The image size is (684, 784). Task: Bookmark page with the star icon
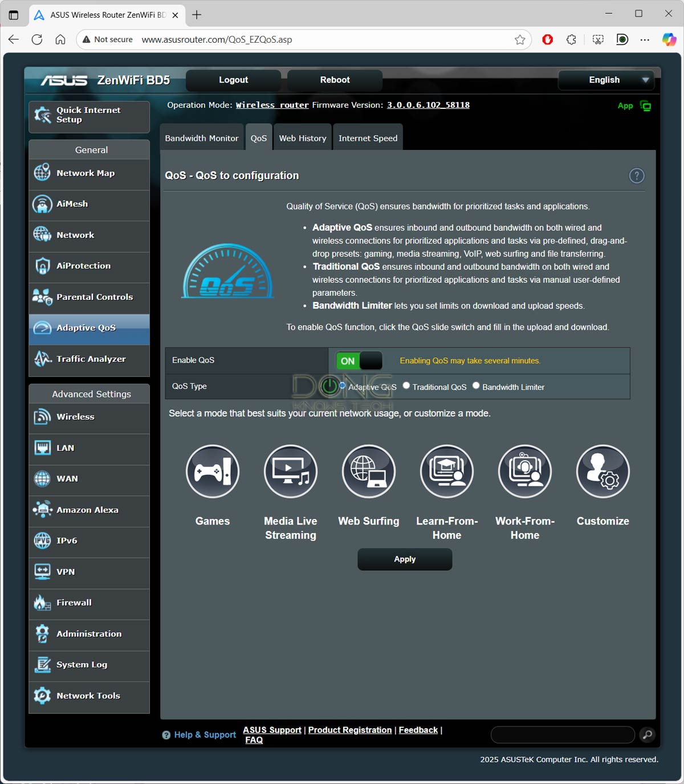click(520, 39)
